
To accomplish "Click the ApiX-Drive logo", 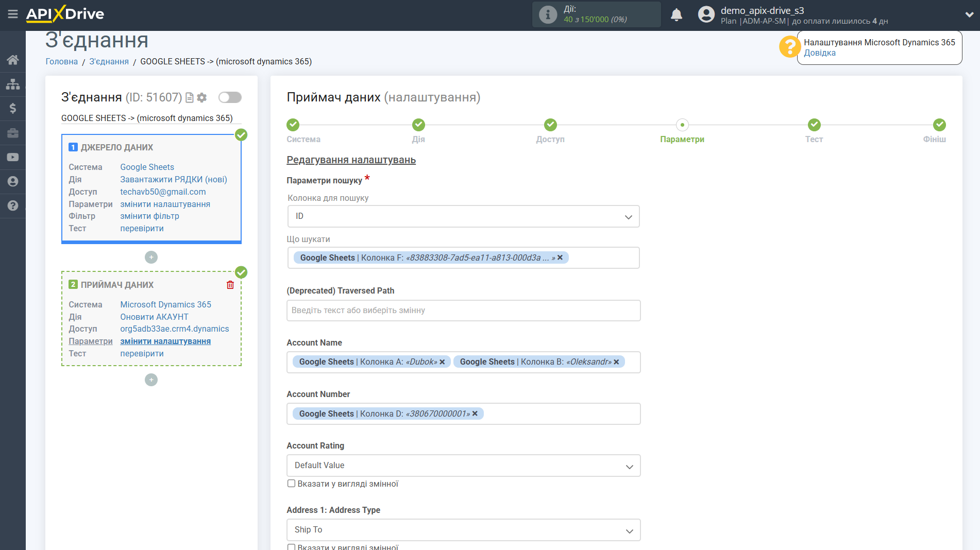I will point(65,14).
